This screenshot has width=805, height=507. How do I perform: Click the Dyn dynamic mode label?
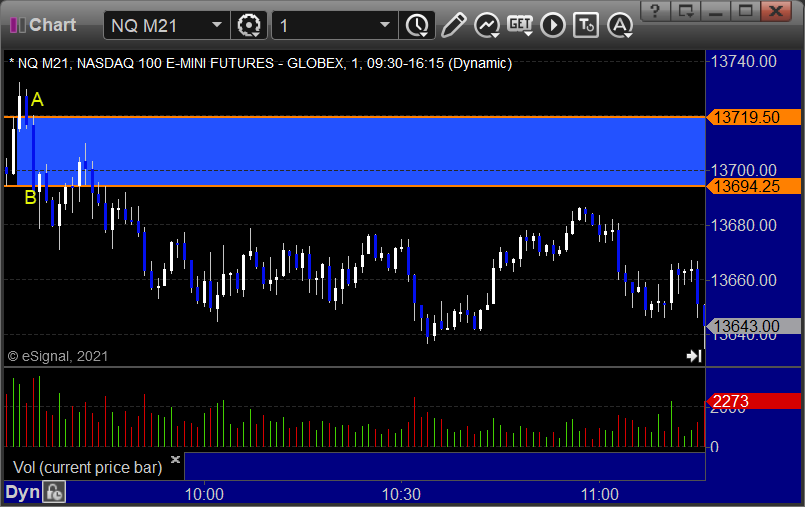tap(22, 493)
